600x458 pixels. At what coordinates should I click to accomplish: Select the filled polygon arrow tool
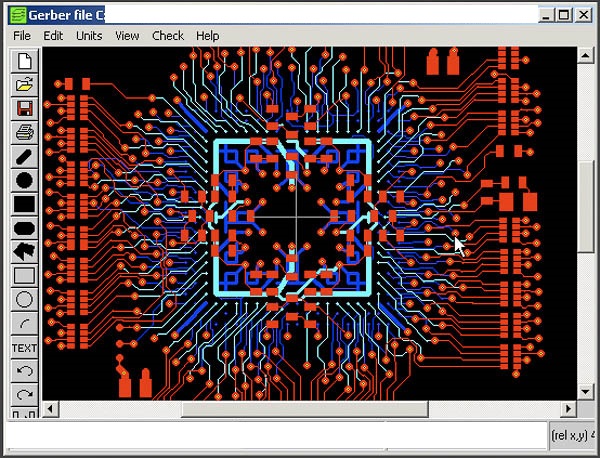click(x=24, y=252)
